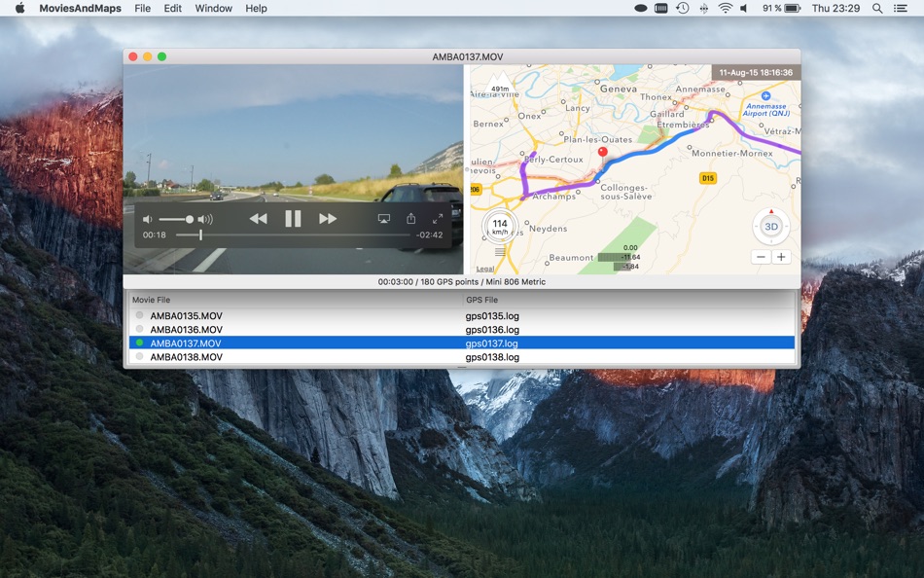
Task: Click the D15 road marker on map
Action: coord(708,177)
